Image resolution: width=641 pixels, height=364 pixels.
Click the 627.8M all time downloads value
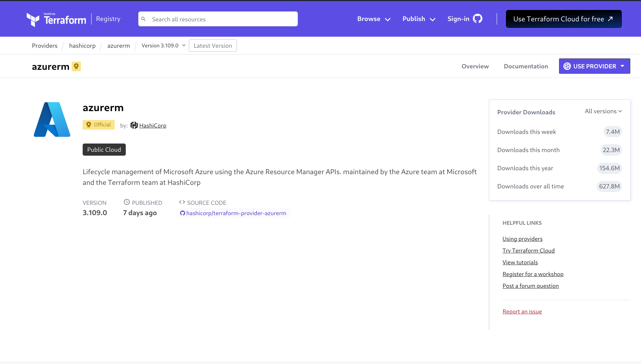(609, 186)
